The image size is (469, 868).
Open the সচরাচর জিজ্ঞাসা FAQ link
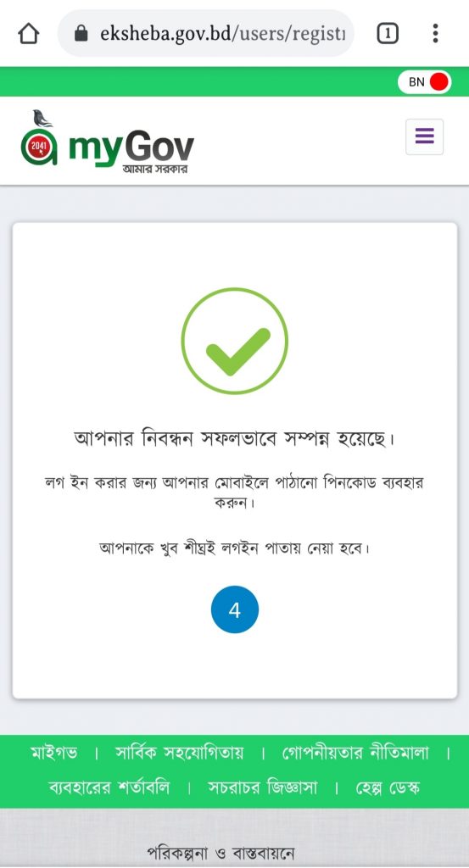tap(262, 787)
